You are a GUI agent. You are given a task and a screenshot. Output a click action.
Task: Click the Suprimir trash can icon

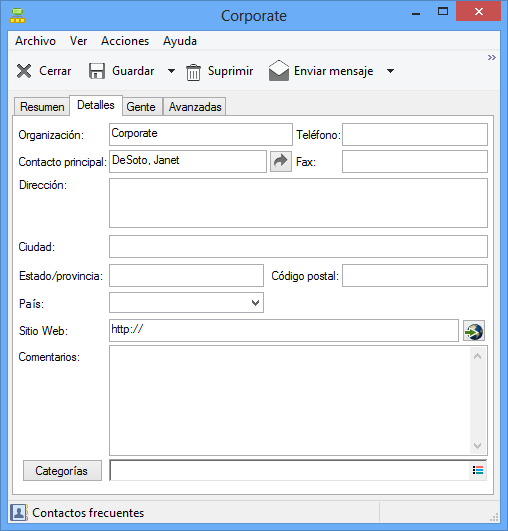193,72
